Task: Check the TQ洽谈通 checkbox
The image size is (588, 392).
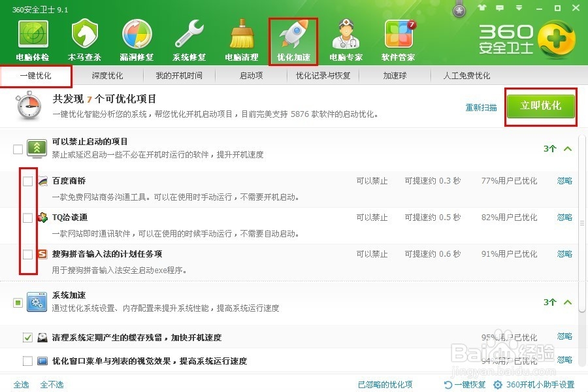Action: pyautogui.click(x=27, y=218)
